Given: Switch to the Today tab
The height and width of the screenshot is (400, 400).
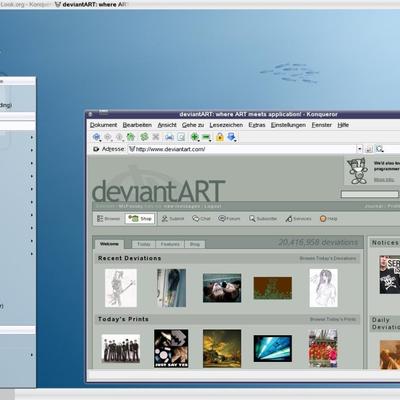Looking at the screenshot, I should click(x=144, y=244).
